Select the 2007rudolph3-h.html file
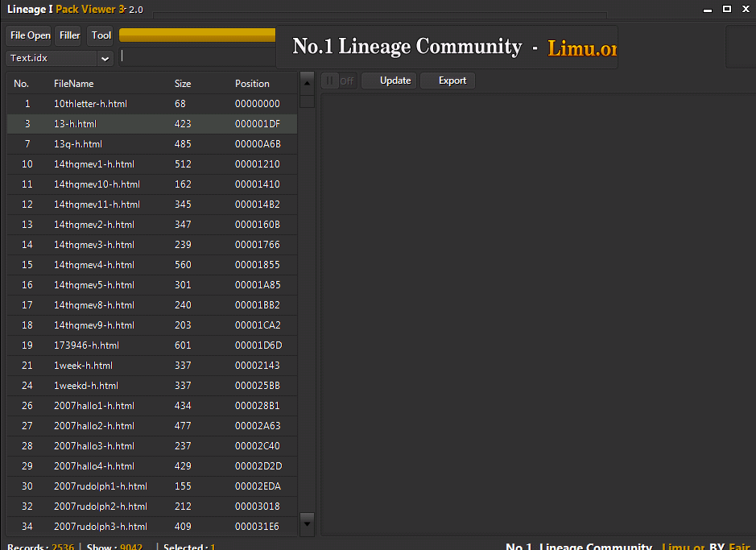 pos(152,527)
